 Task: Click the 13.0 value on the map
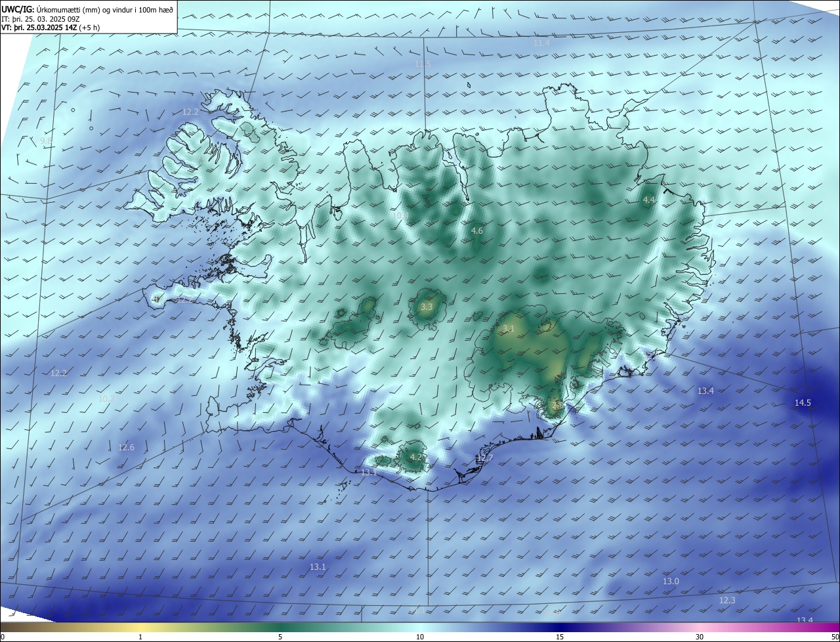point(671,581)
